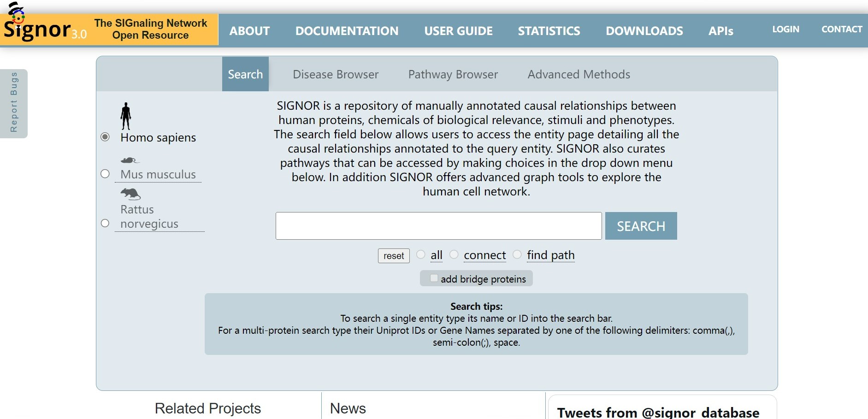This screenshot has width=868, height=419.
Task: Click the 'Search tips:' heading
Action: coord(476,307)
